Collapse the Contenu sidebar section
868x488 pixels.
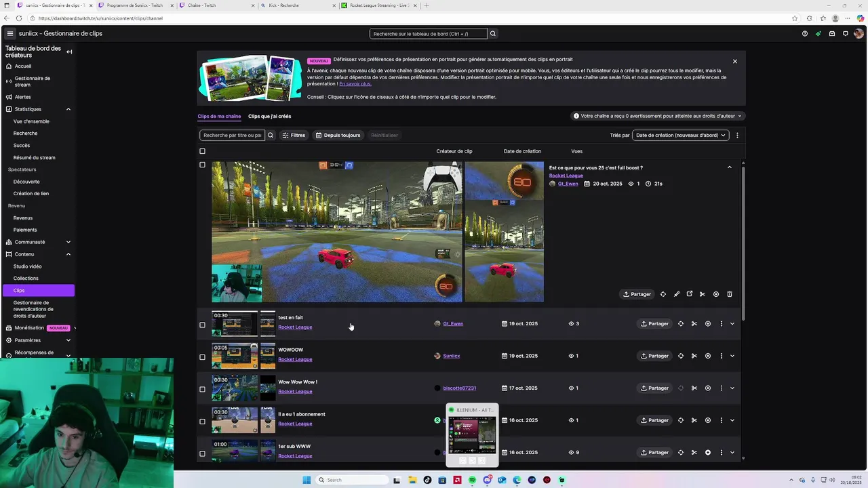click(68, 254)
